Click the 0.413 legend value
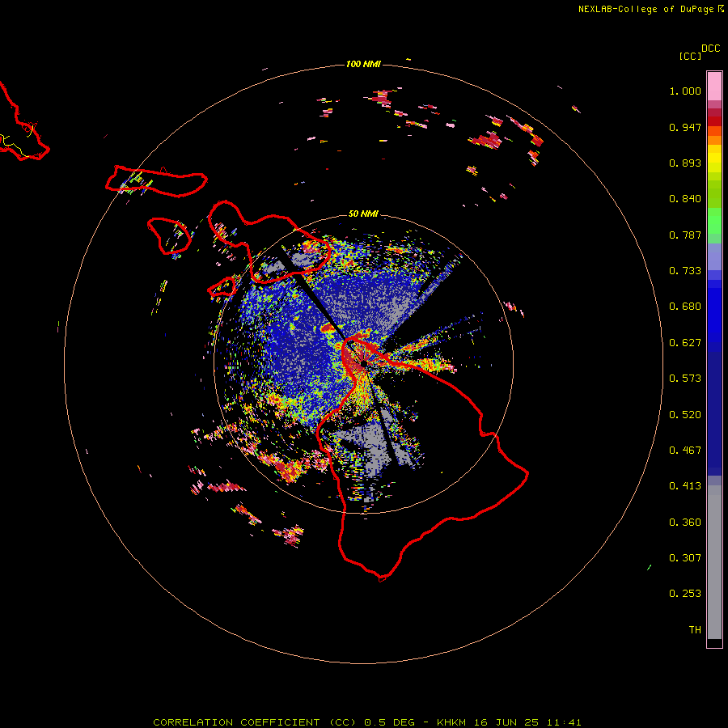The image size is (728, 728). coord(685,486)
